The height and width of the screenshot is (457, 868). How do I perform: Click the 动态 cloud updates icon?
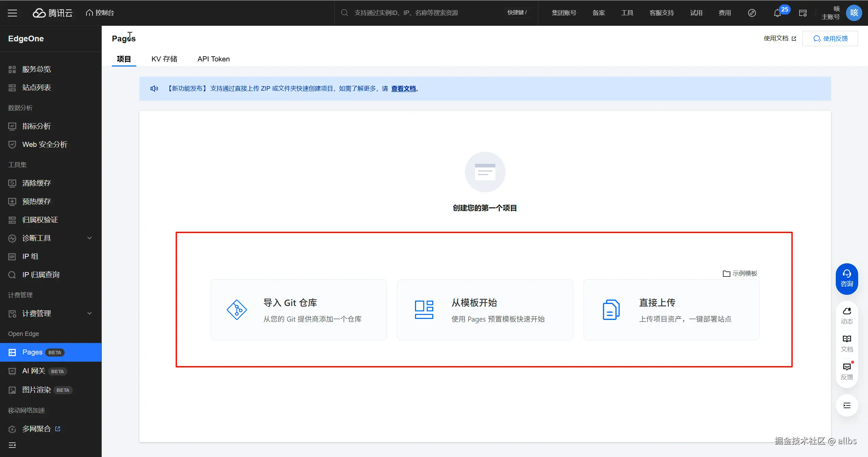coord(847,315)
